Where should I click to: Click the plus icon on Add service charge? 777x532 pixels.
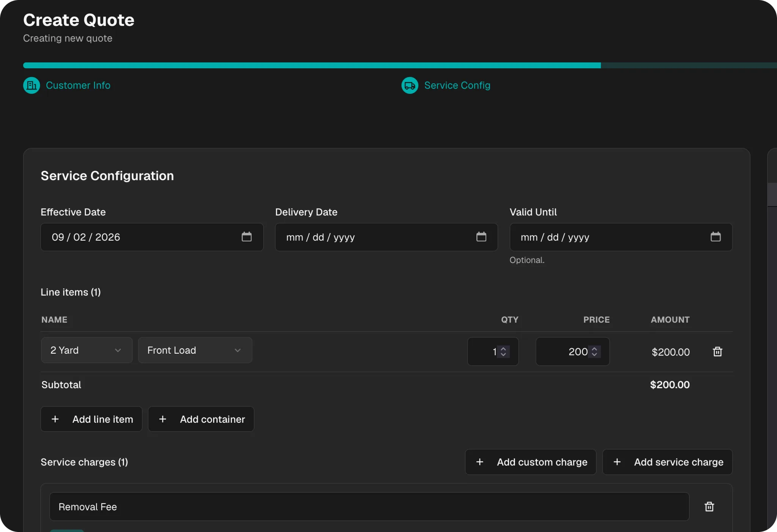(617, 462)
